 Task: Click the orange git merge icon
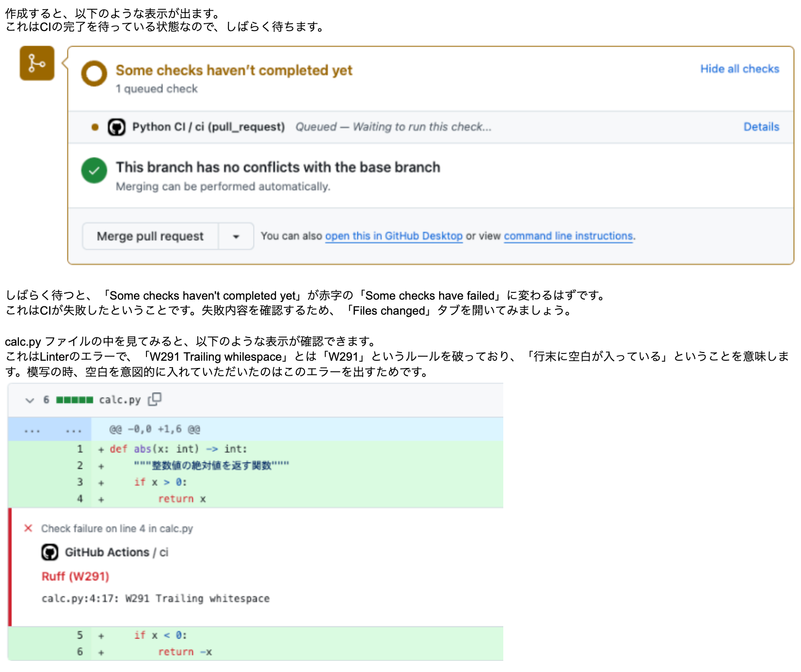tap(37, 63)
